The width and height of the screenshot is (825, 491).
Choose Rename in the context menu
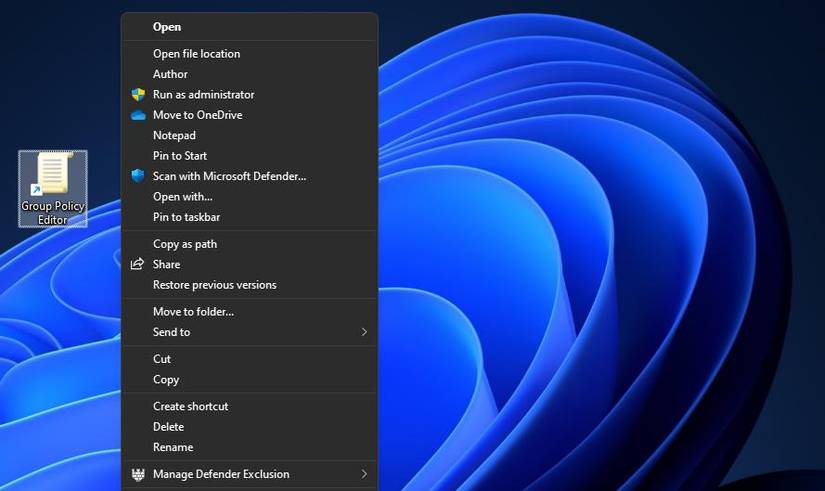click(173, 447)
